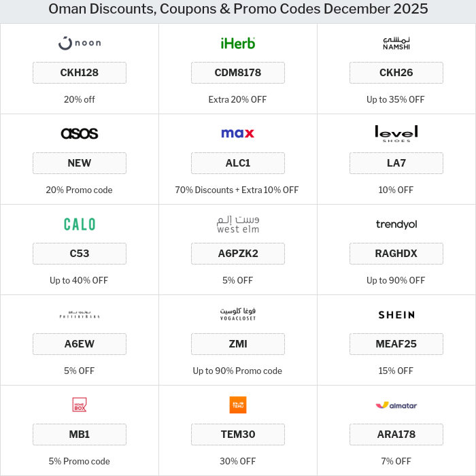Select the Trendyol logo
The height and width of the screenshot is (476, 476).
tap(396, 224)
